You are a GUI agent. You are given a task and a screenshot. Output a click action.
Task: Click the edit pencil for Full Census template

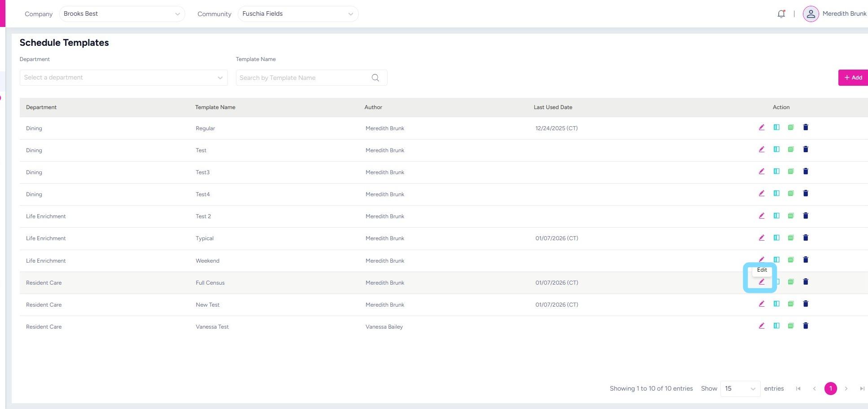[761, 282]
